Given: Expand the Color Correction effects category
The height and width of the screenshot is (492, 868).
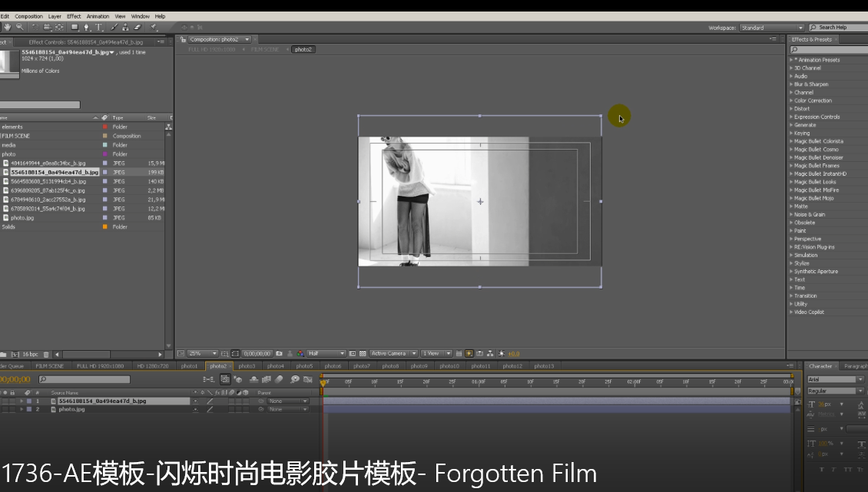Looking at the screenshot, I should [791, 101].
